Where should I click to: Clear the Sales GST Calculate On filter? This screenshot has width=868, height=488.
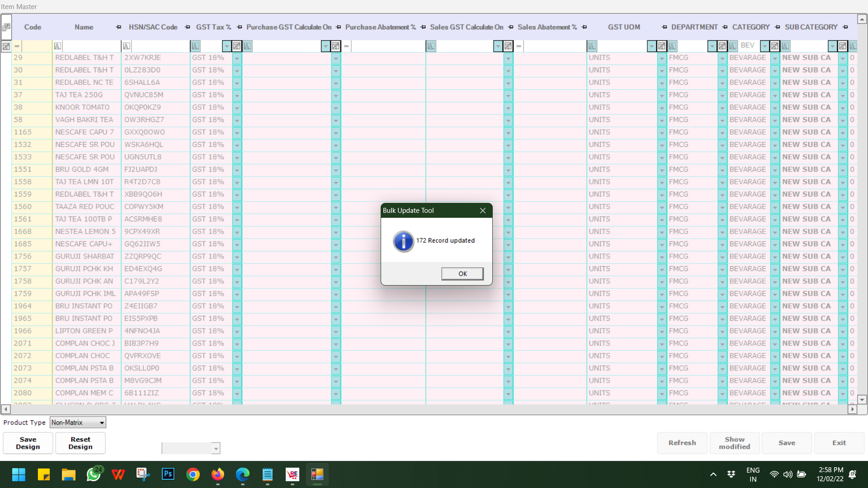[x=508, y=46]
